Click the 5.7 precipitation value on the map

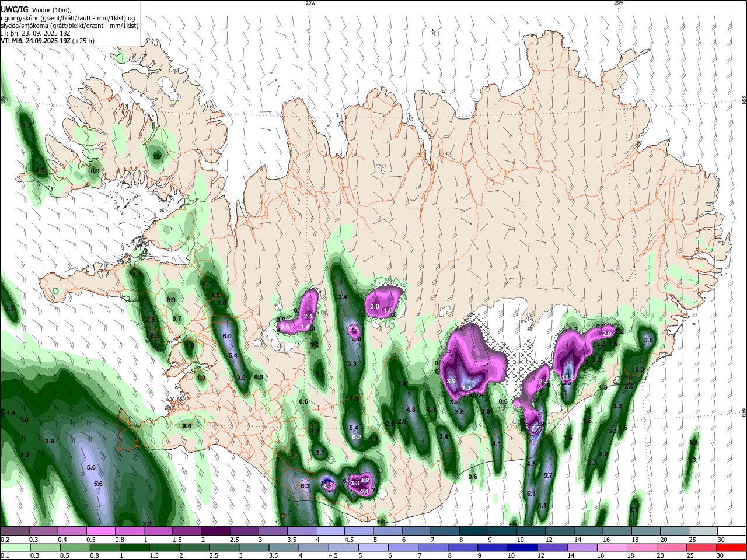coord(548,476)
